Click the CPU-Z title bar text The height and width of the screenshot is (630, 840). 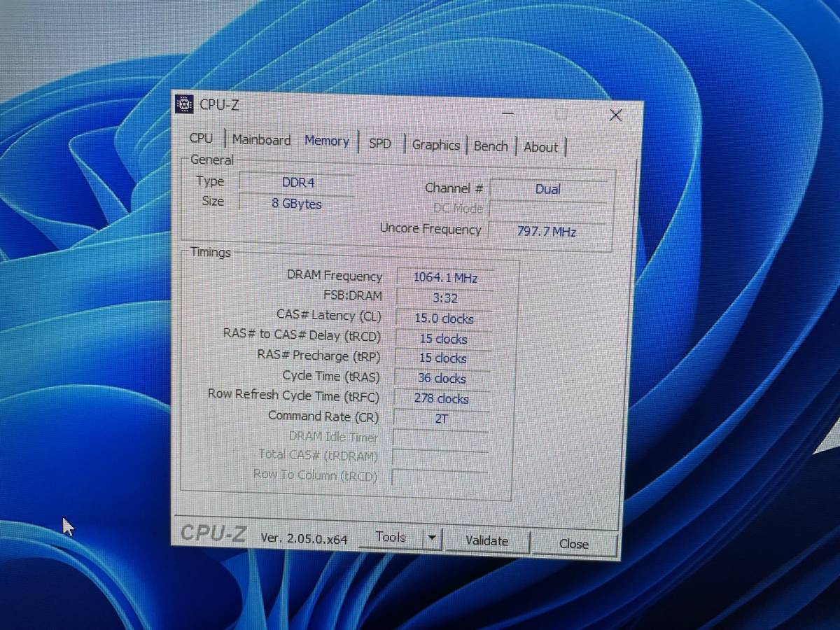point(219,105)
